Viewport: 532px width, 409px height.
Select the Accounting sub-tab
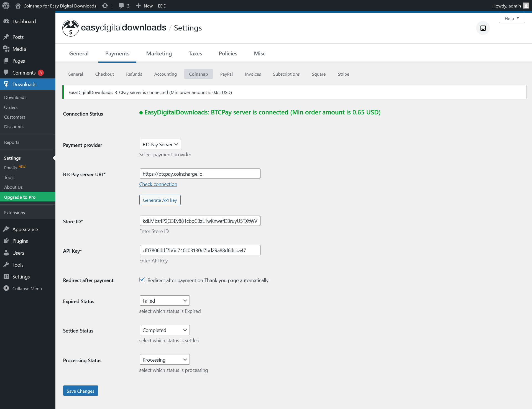coord(165,74)
